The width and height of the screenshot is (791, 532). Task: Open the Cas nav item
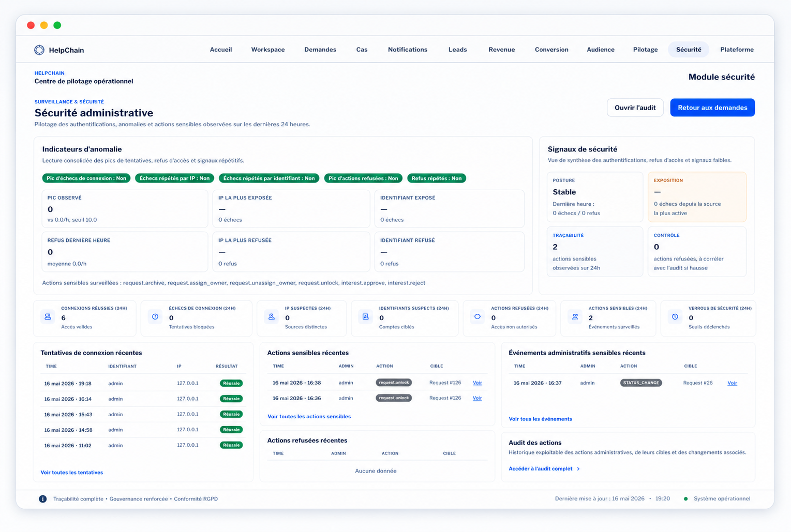click(x=362, y=50)
